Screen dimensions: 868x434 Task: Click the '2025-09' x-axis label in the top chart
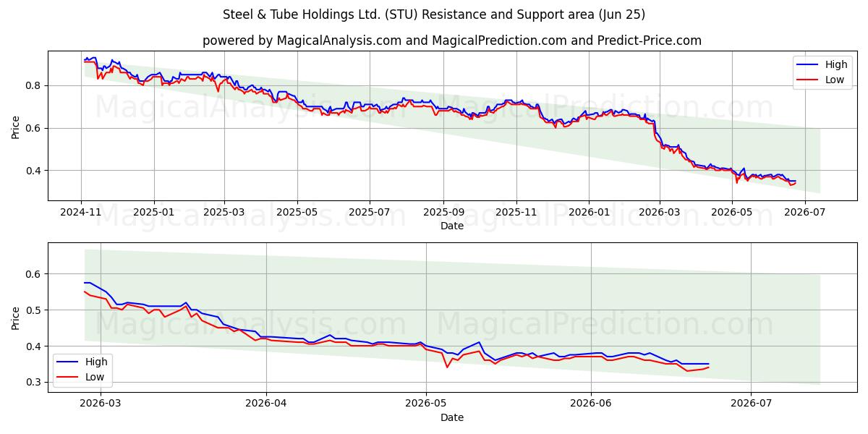coord(443,213)
